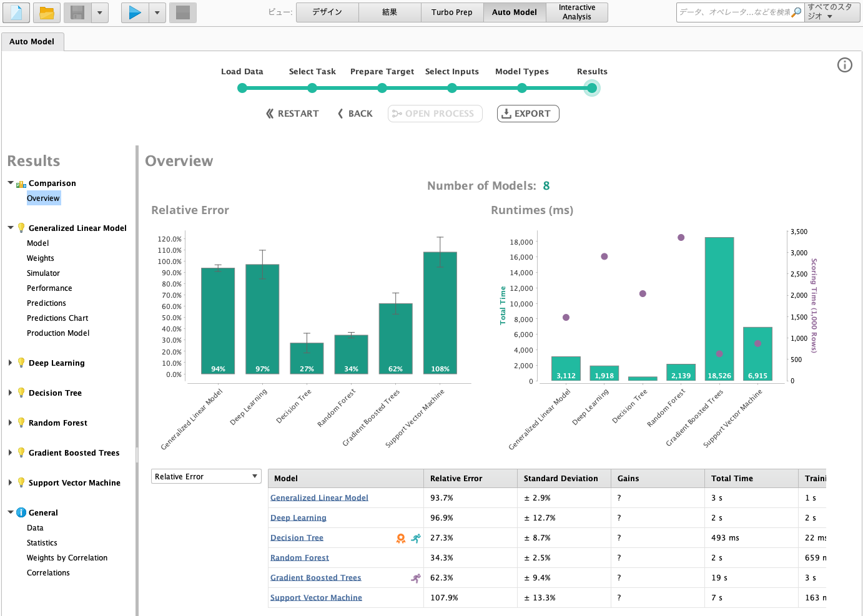863x616 pixels.
Task: Click the search magnifier icon
Action: (x=796, y=12)
